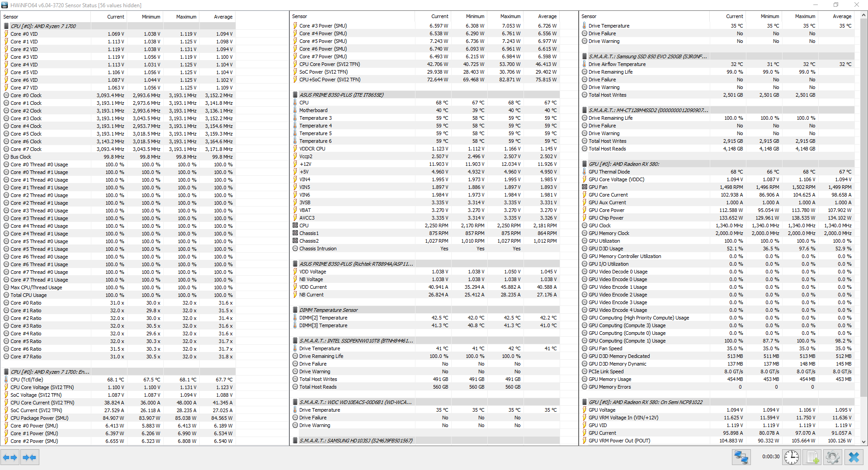Select the S.M.A.R.T.: WDC WD10EACS-00D6B1 group header
This screenshot has height=470, width=868.
[x=425, y=402]
